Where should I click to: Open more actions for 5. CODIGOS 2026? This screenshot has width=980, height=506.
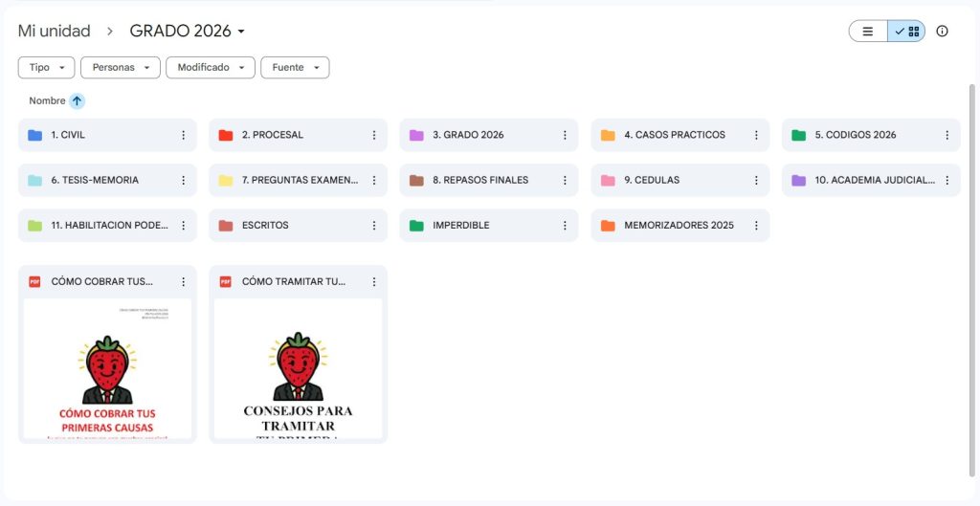pyautogui.click(x=947, y=135)
